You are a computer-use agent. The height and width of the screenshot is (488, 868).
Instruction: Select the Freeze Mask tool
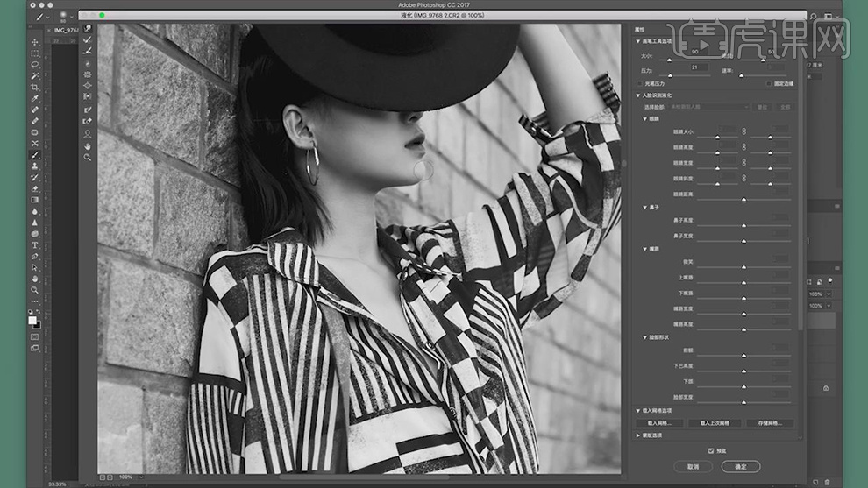pos(88,110)
